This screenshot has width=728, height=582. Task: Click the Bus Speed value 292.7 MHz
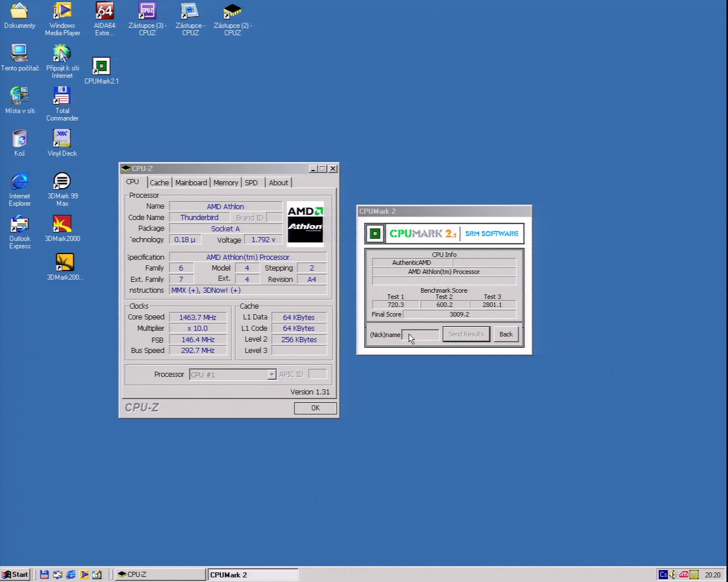198,351
